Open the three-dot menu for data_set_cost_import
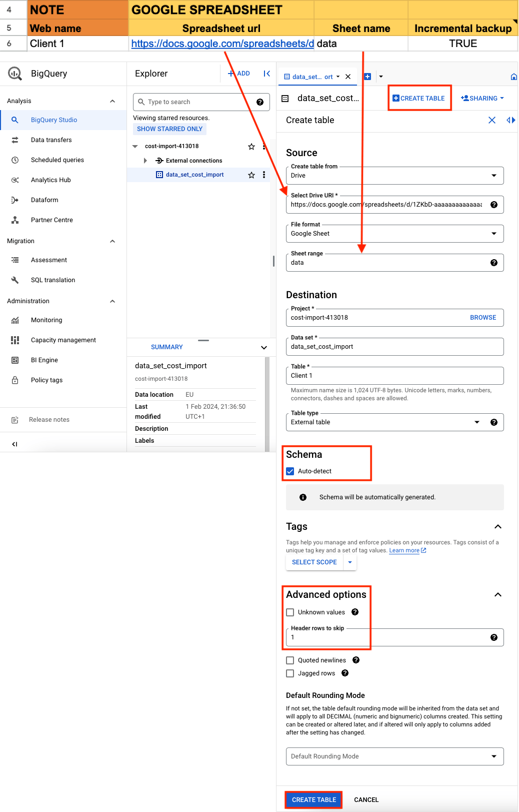Screen dimensions: 519x812 (x=264, y=175)
